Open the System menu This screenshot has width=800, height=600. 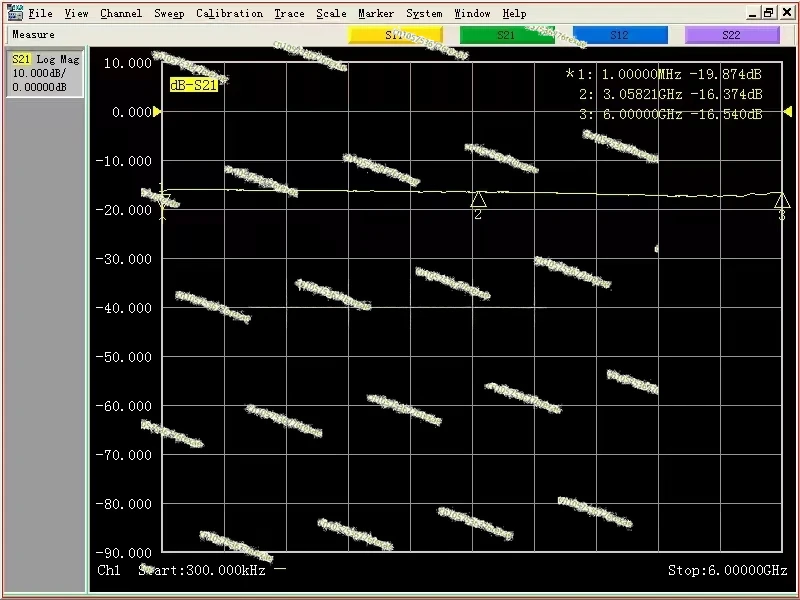click(424, 14)
